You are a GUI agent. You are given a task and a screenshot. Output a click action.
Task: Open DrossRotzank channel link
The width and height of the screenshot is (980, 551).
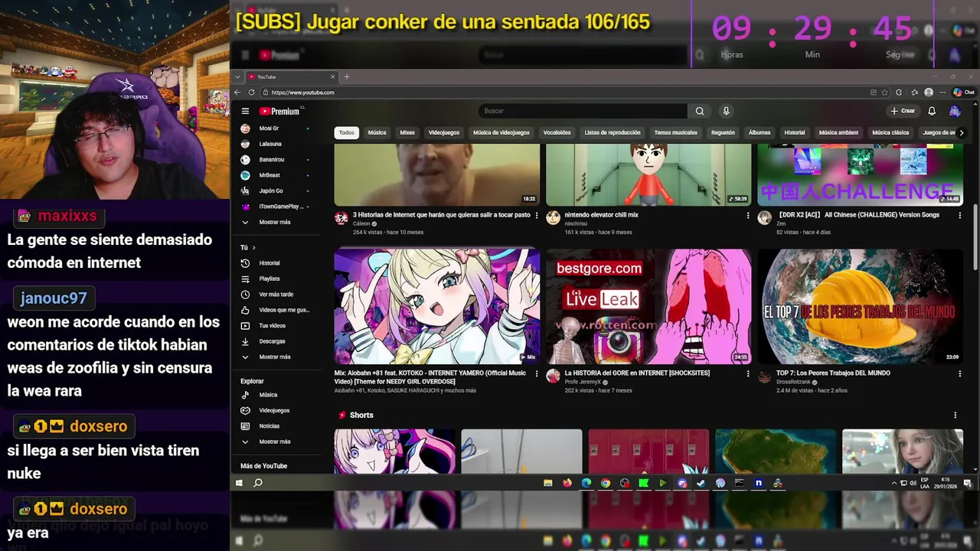tap(795, 382)
